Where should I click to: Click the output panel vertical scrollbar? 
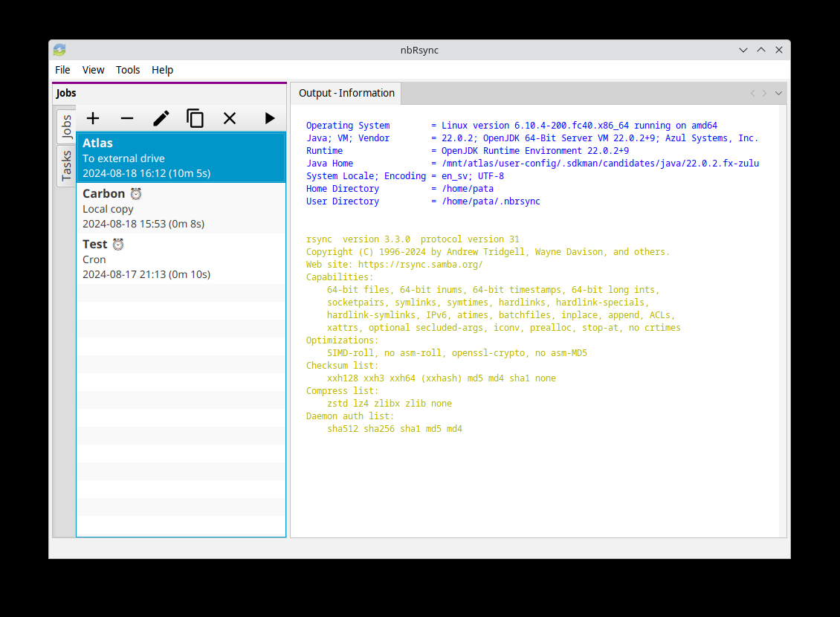click(783, 320)
